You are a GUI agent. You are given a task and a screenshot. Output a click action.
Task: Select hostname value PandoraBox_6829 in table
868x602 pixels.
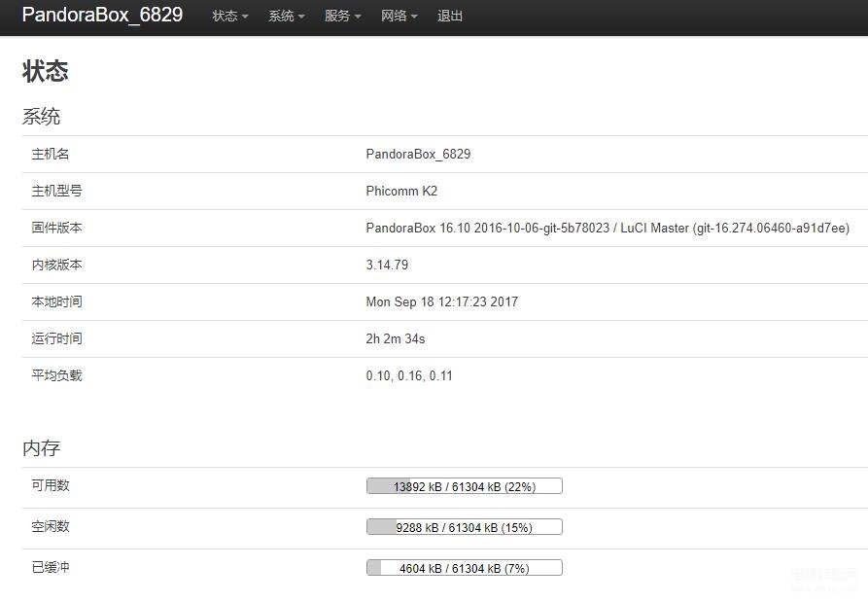click(x=419, y=154)
